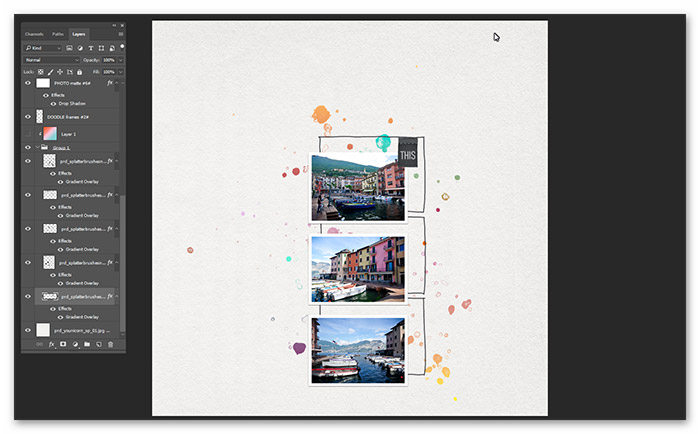Collapse effects of first splatter layer in Group 1
The image size is (700, 434).
pos(117,161)
